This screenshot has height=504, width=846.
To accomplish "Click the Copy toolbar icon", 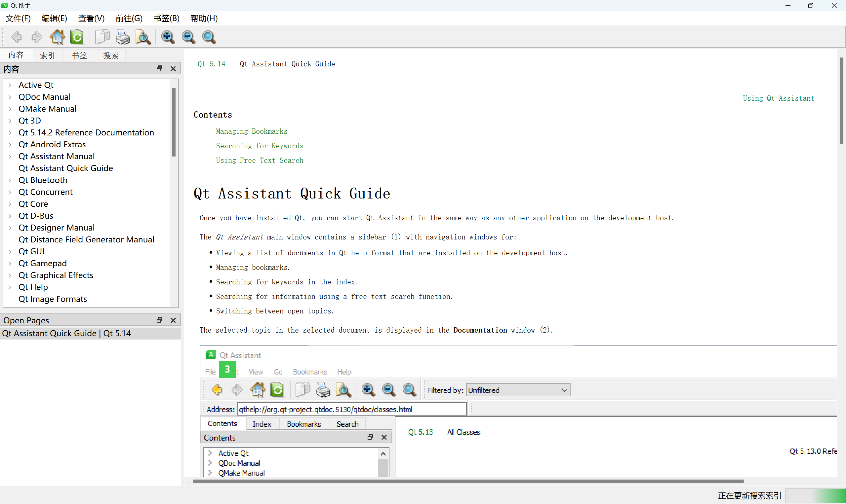I will point(101,37).
